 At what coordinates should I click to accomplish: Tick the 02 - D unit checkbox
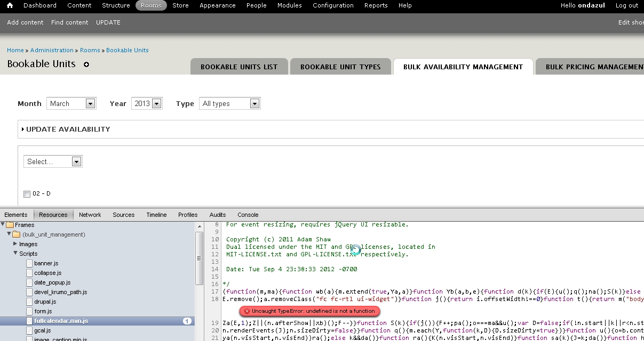point(27,194)
